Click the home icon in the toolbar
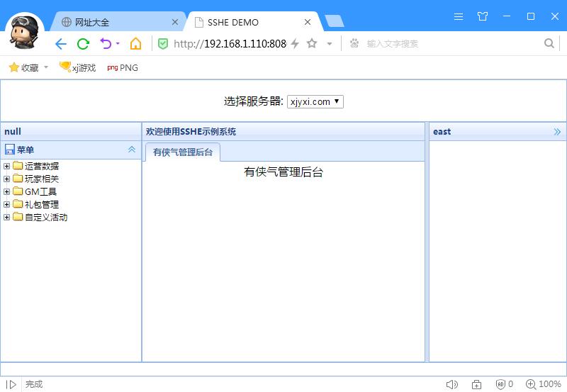The image size is (567, 392). click(135, 44)
